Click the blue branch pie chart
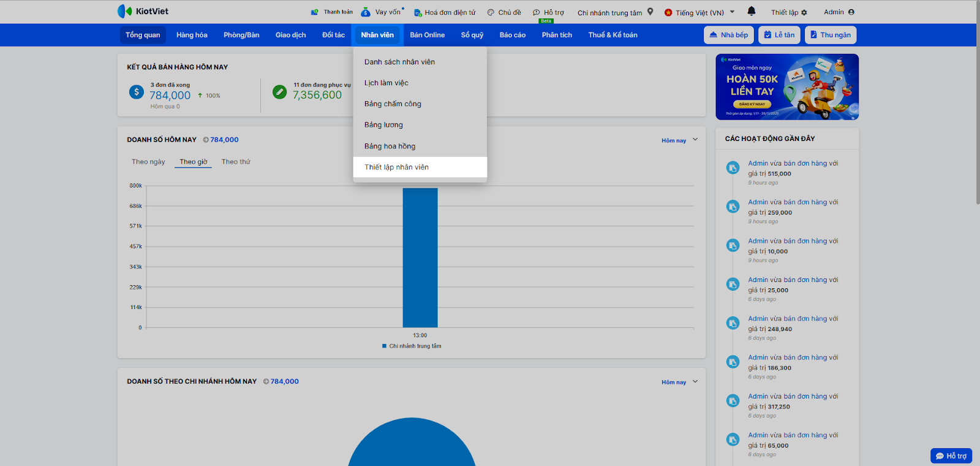The image size is (980, 466). point(412,442)
